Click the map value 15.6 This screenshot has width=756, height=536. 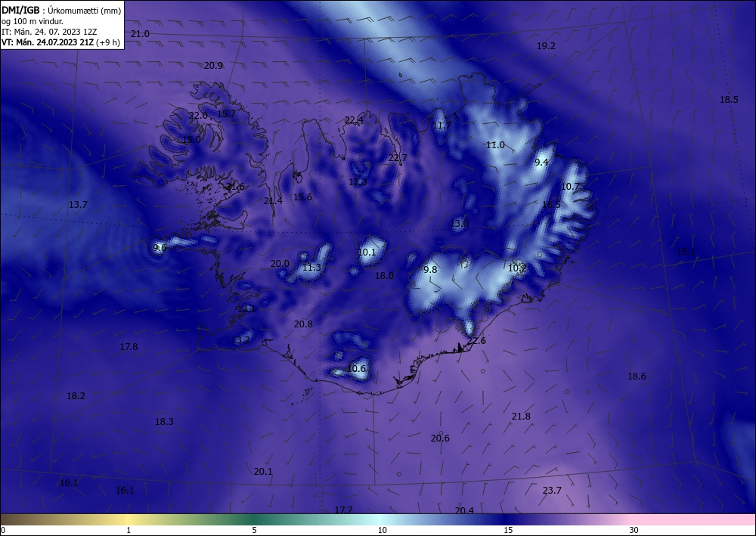pyautogui.click(x=302, y=197)
